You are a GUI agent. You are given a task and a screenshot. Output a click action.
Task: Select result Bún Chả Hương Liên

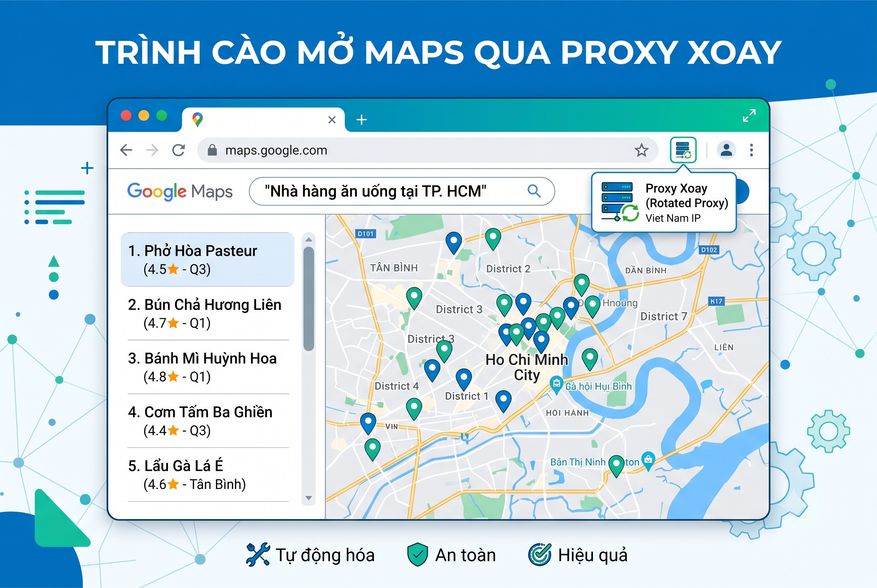pos(208,313)
